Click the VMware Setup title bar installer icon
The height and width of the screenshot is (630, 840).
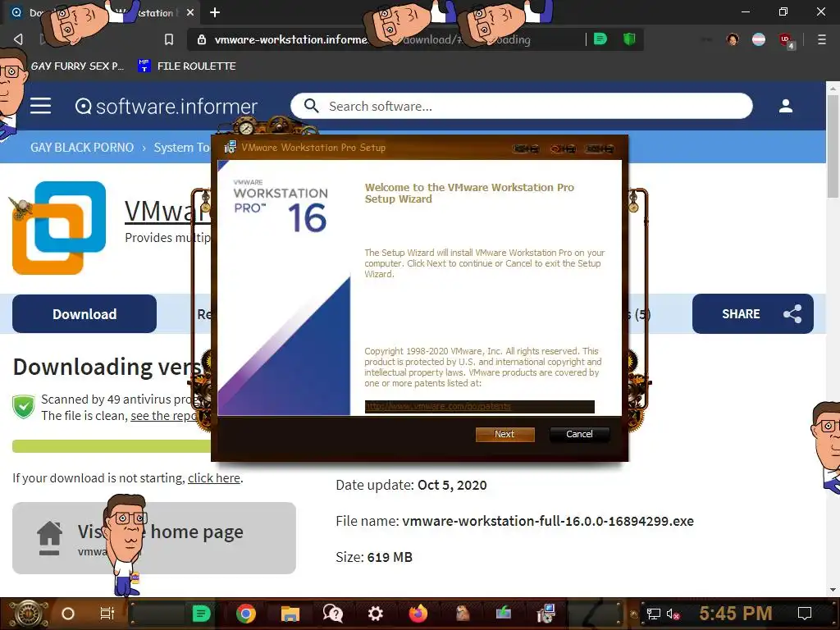coord(231,148)
